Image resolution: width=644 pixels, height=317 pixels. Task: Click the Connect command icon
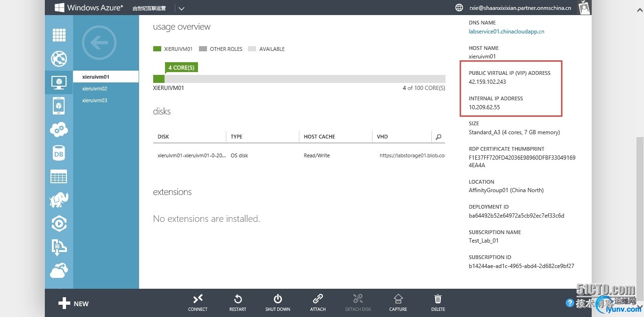[198, 302]
